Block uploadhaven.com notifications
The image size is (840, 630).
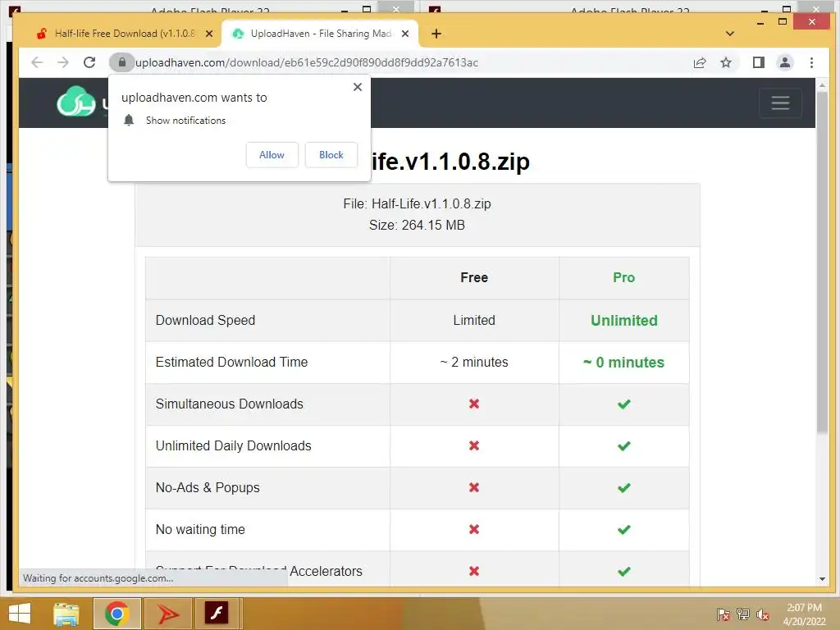331,155
